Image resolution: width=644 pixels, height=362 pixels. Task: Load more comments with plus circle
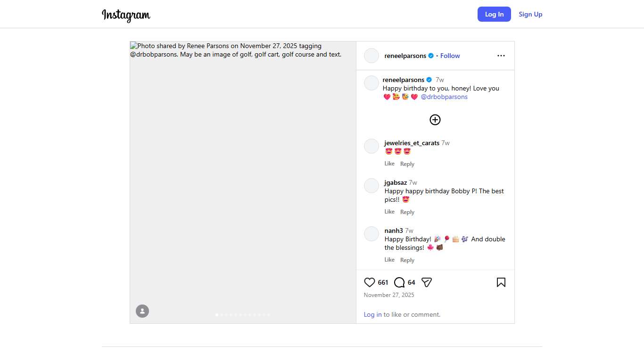click(435, 120)
